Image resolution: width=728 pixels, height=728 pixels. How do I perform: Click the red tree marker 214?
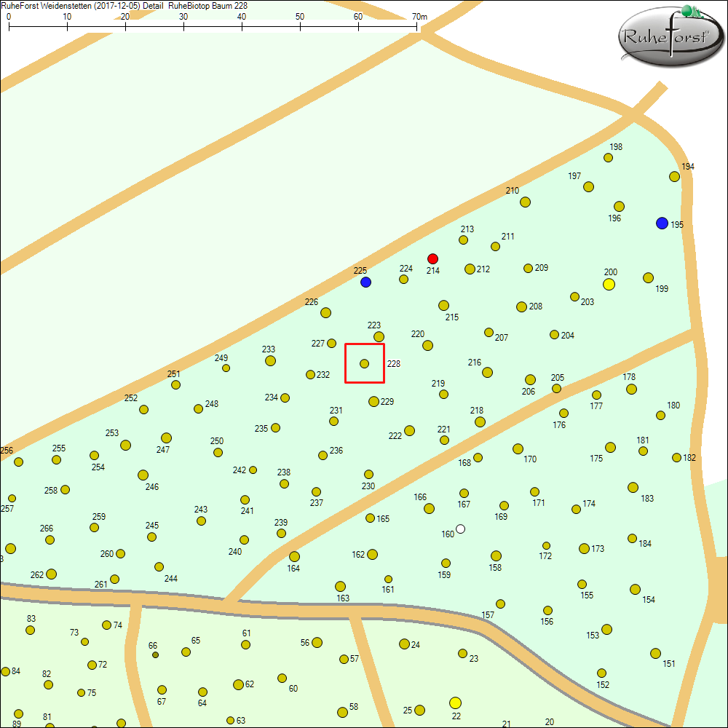432,258
